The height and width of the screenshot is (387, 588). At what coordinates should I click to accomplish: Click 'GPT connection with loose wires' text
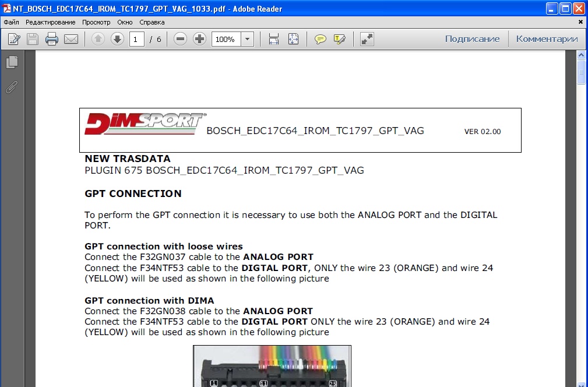pyautogui.click(x=164, y=247)
